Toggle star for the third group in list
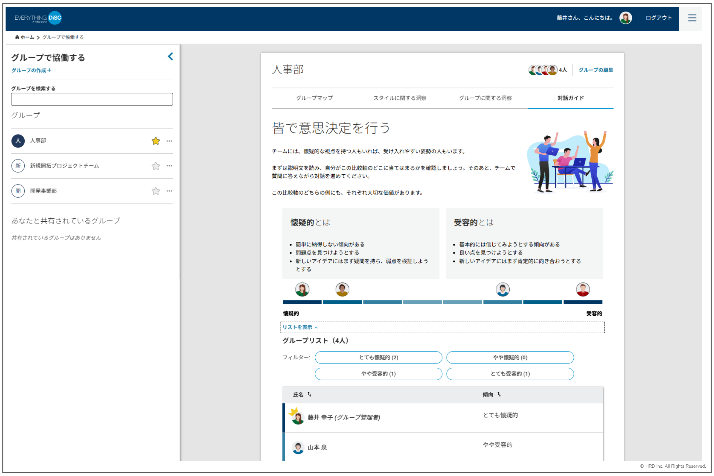Viewport: 714px width, 476px height. (x=155, y=189)
